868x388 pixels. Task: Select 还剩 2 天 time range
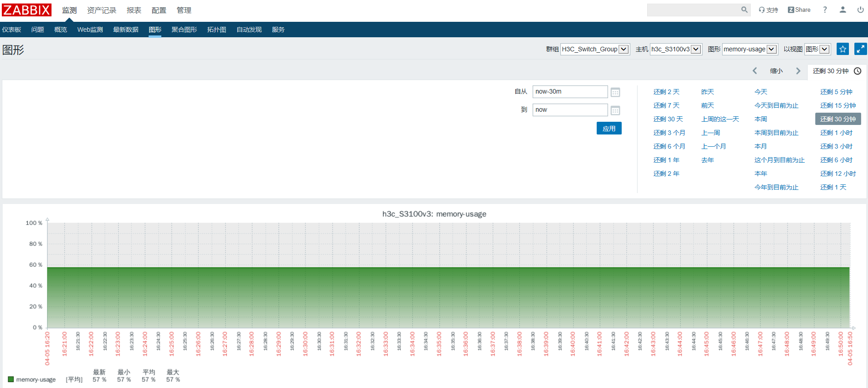coord(666,92)
